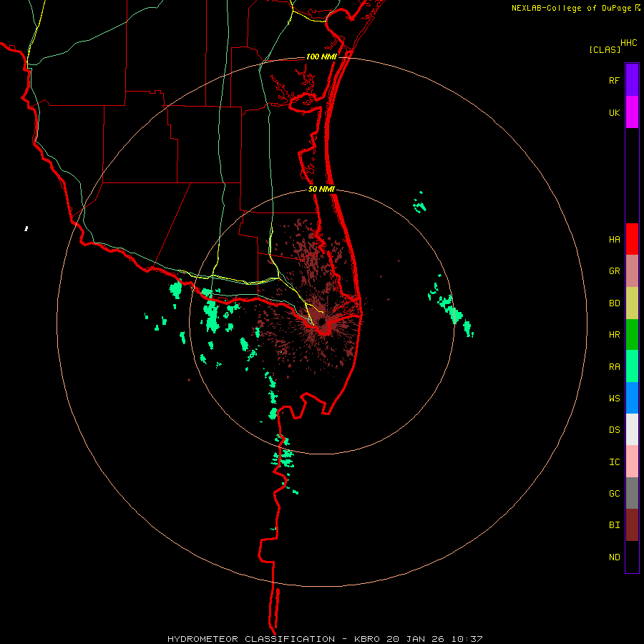Click the BI brown legend swatch
The width and height of the screenshot is (644, 644).
[632, 525]
